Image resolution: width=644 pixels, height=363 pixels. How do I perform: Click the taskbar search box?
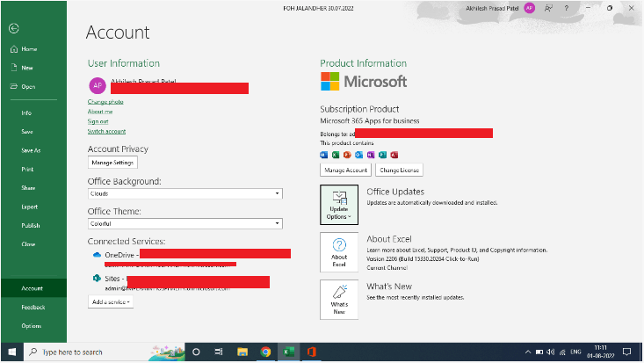point(105,352)
